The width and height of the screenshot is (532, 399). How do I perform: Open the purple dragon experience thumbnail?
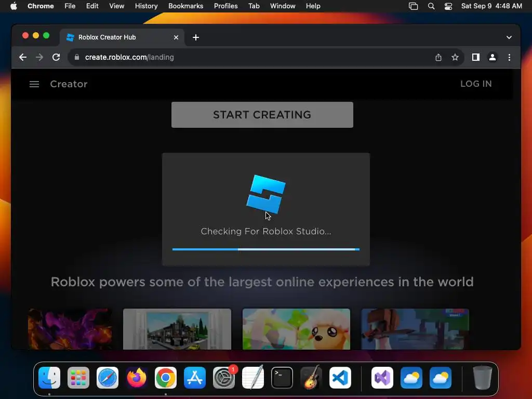[70, 329]
